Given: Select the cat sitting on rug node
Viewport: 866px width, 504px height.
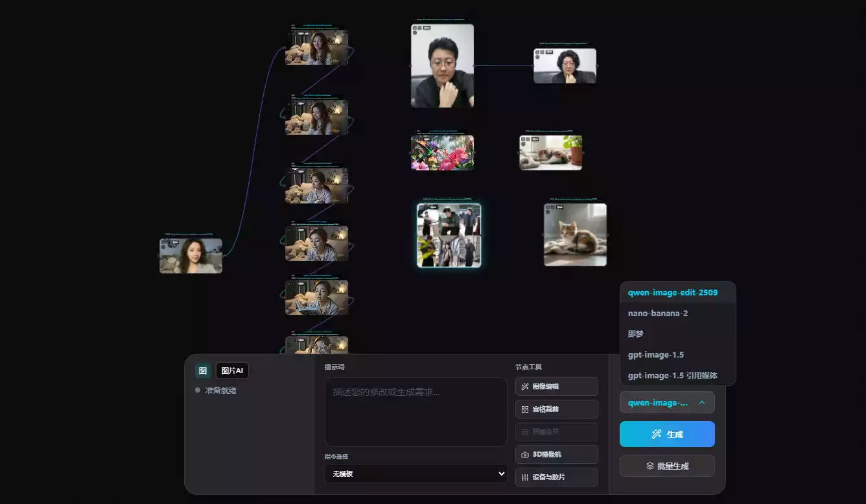Looking at the screenshot, I should pos(575,235).
